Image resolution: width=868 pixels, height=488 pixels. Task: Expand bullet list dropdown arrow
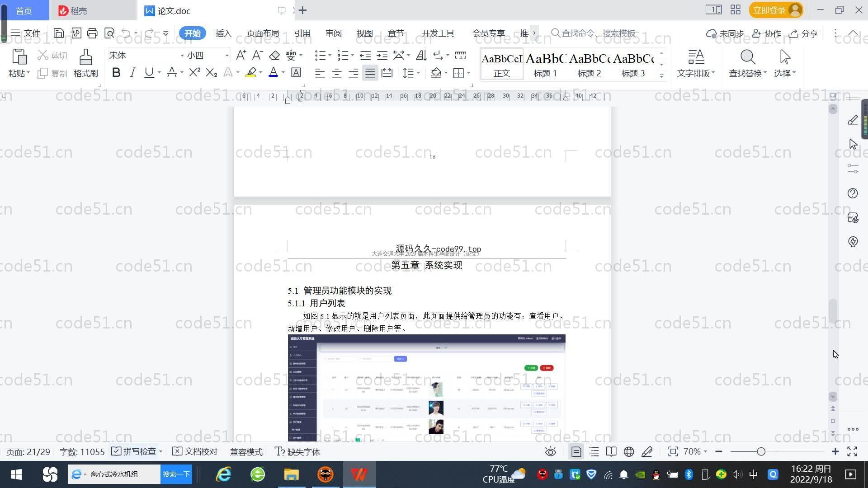330,55
